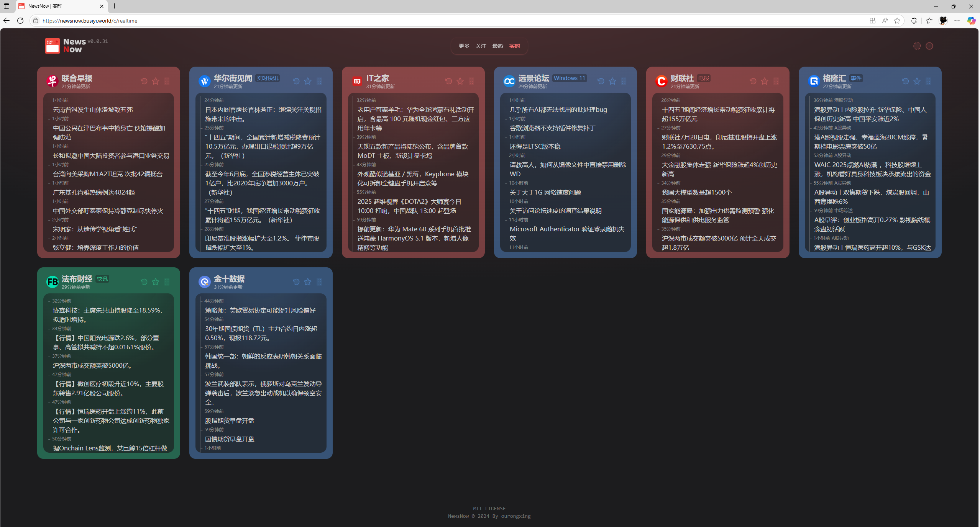
Task: Open the tab actions menu
Action: (x=7, y=6)
